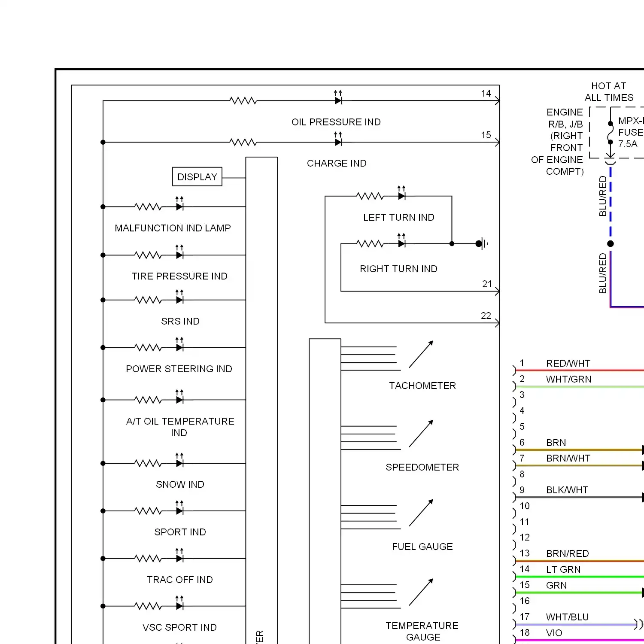Image resolution: width=644 pixels, height=644 pixels.
Task: Click the connector pin number 16
Action: (525, 601)
